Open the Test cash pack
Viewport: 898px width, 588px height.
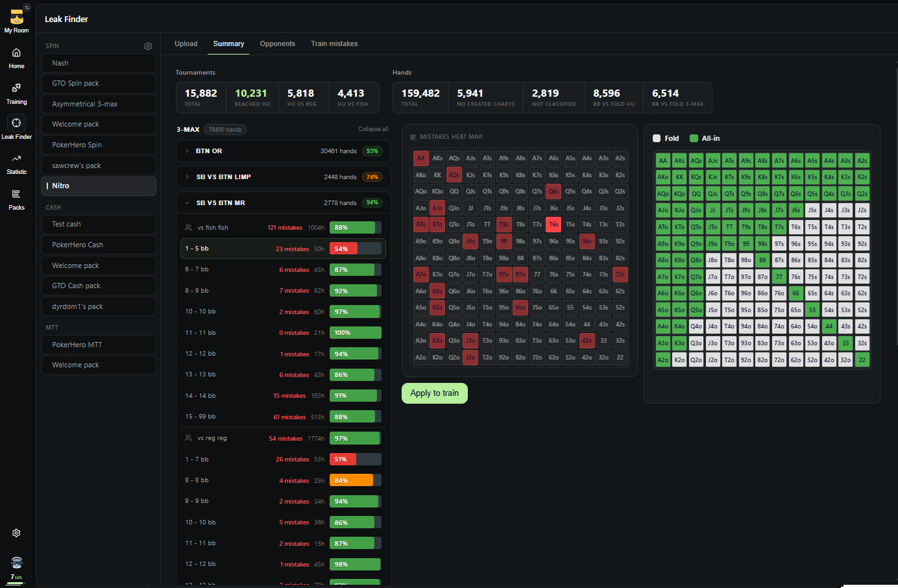[99, 224]
